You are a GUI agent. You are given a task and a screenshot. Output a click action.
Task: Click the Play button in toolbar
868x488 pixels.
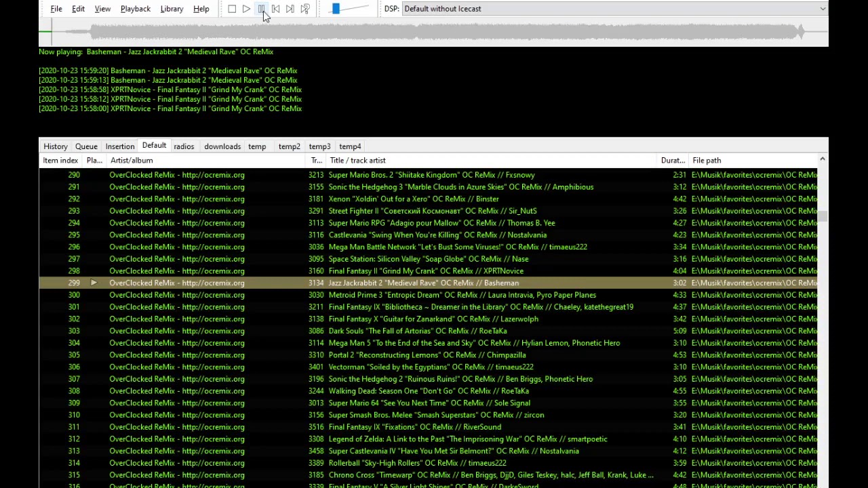click(247, 9)
